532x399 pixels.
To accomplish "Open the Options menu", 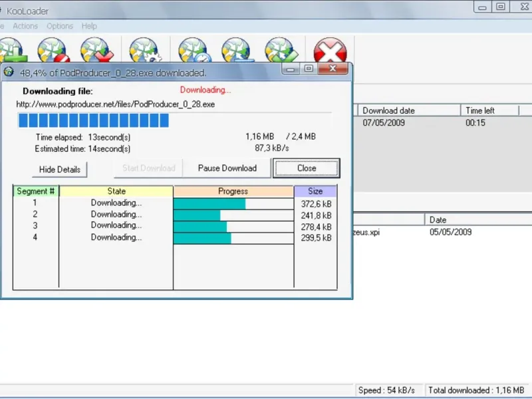I will (x=60, y=26).
